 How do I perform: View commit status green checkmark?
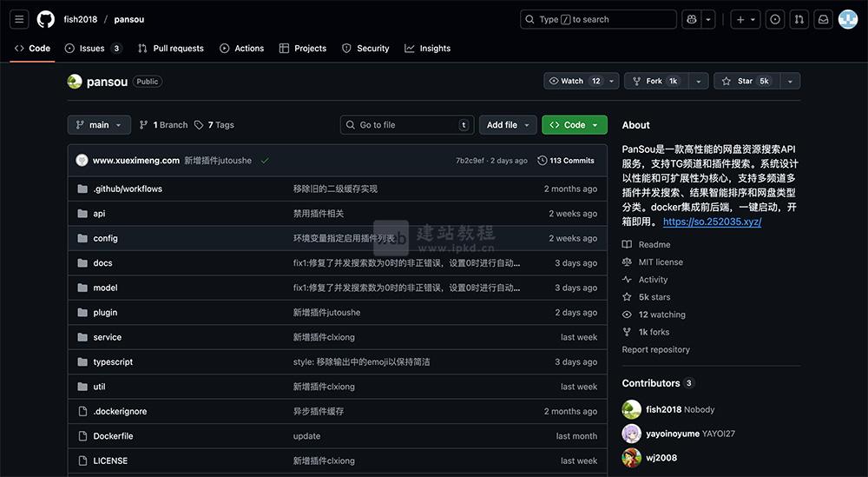(265, 161)
